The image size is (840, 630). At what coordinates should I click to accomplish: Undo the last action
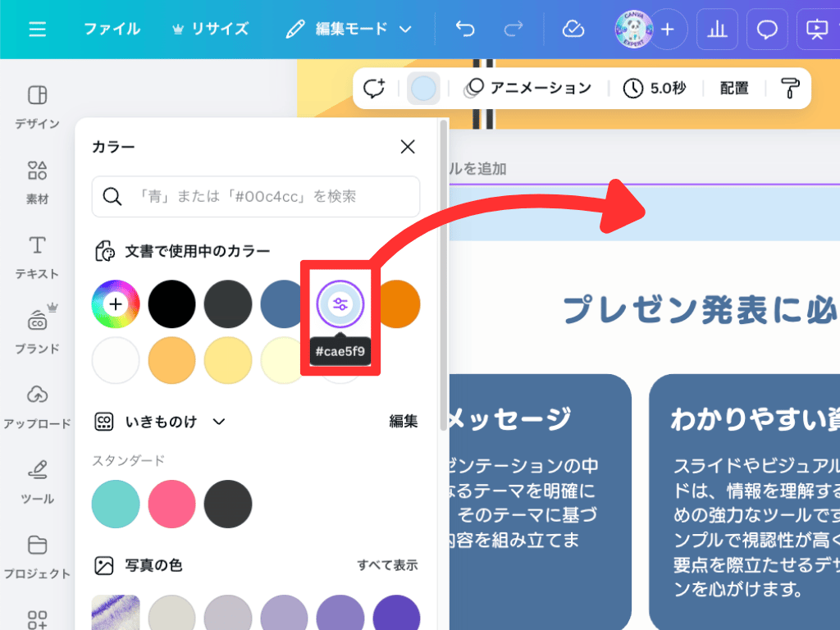point(464,29)
